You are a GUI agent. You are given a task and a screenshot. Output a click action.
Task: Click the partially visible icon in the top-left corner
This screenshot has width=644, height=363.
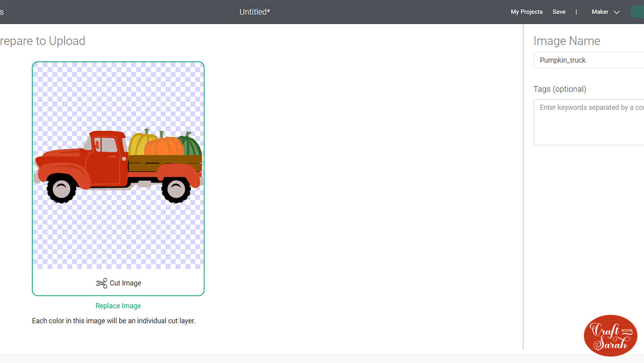click(x=2, y=12)
